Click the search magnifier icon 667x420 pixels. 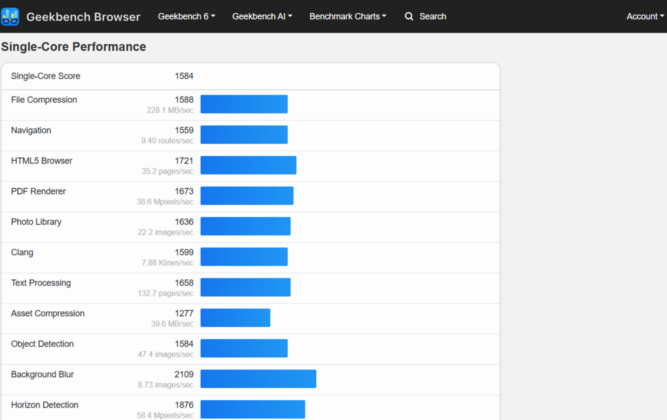[x=409, y=17]
